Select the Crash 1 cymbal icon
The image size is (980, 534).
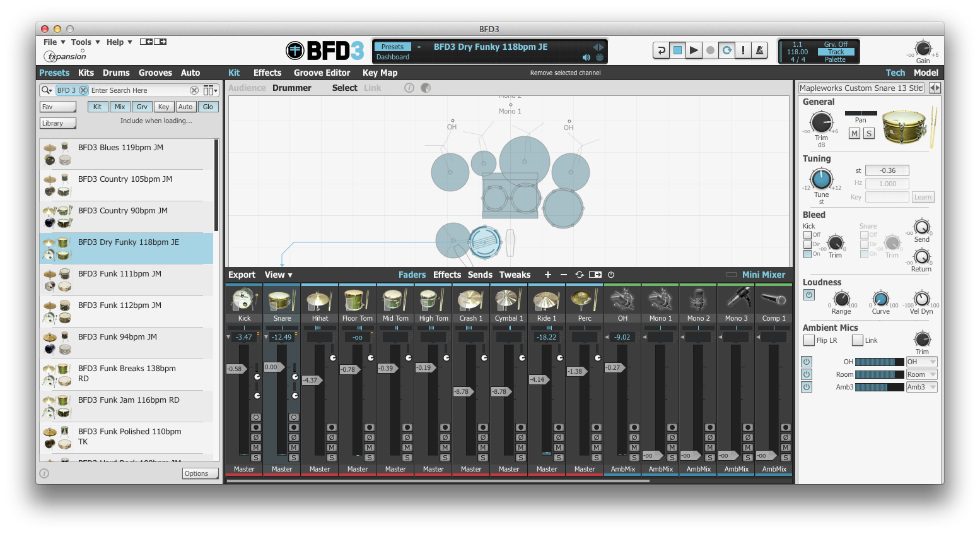tap(471, 299)
